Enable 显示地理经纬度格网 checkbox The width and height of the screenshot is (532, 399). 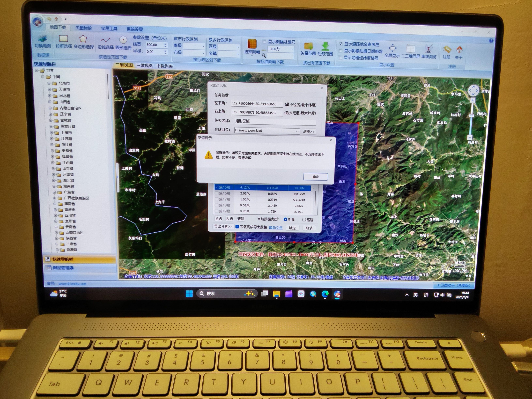point(340,58)
